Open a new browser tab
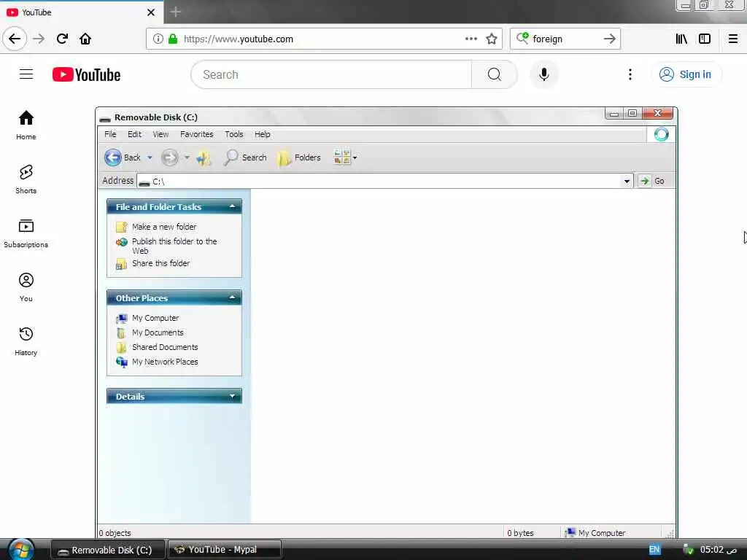Screen dimensions: 747x560 [x=176, y=12]
